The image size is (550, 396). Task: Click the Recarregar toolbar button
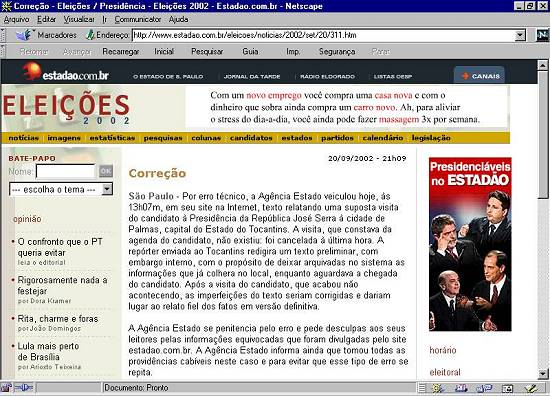click(x=121, y=52)
